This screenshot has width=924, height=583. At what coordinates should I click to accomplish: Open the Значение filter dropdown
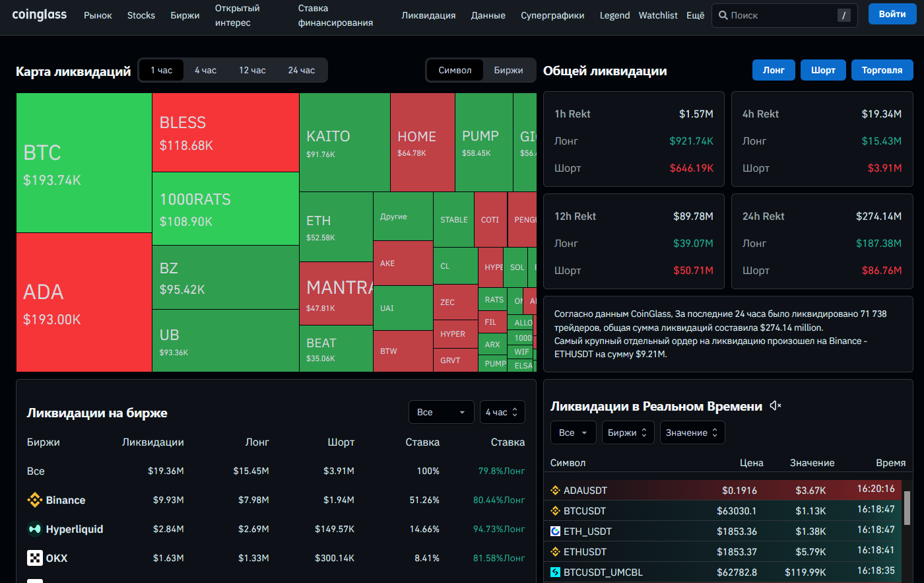pos(692,432)
